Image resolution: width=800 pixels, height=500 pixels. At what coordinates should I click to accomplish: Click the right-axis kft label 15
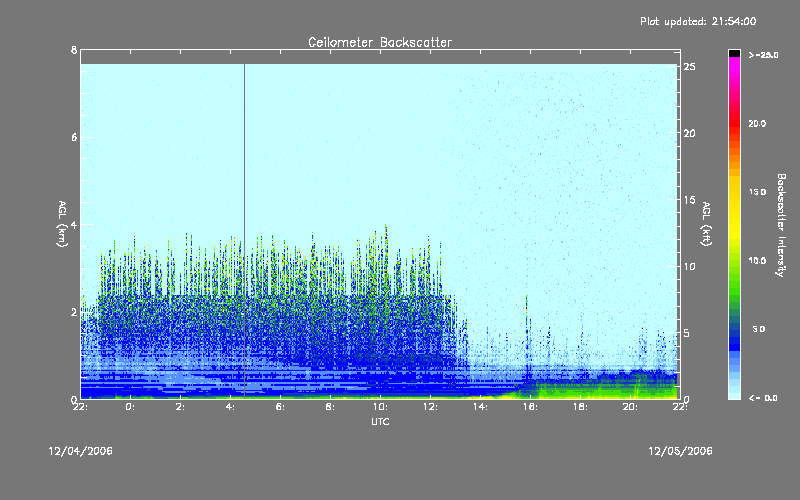689,200
